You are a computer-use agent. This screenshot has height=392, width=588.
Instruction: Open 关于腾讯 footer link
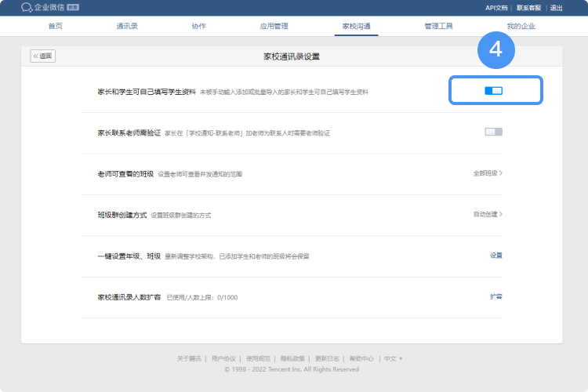click(x=189, y=358)
